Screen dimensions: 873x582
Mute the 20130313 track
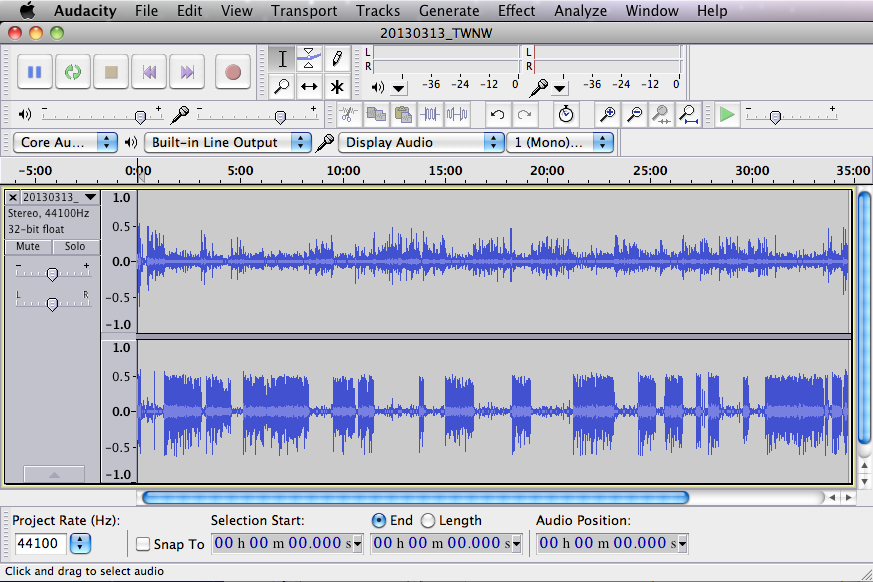click(28, 246)
